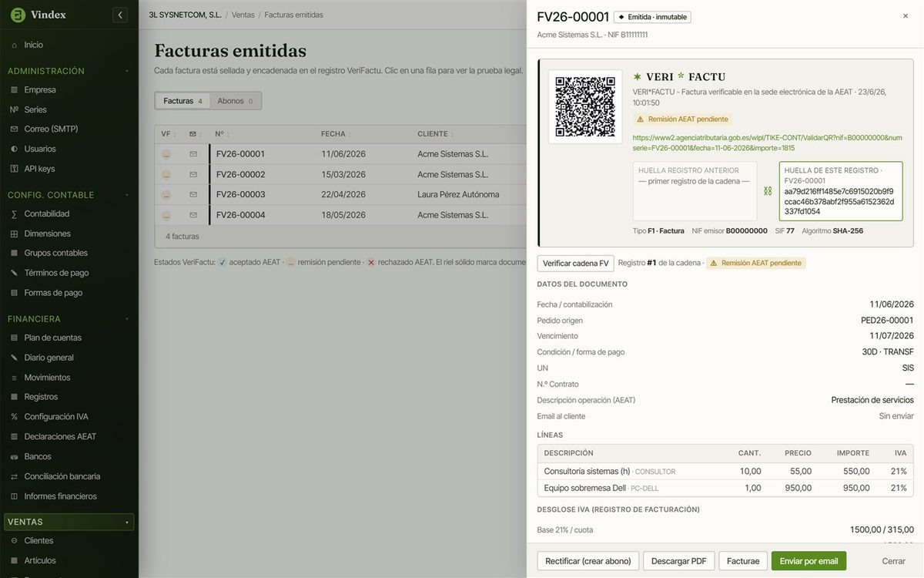Open the Inicio home icon in sidebar
The height and width of the screenshot is (578, 924).
click(x=14, y=45)
